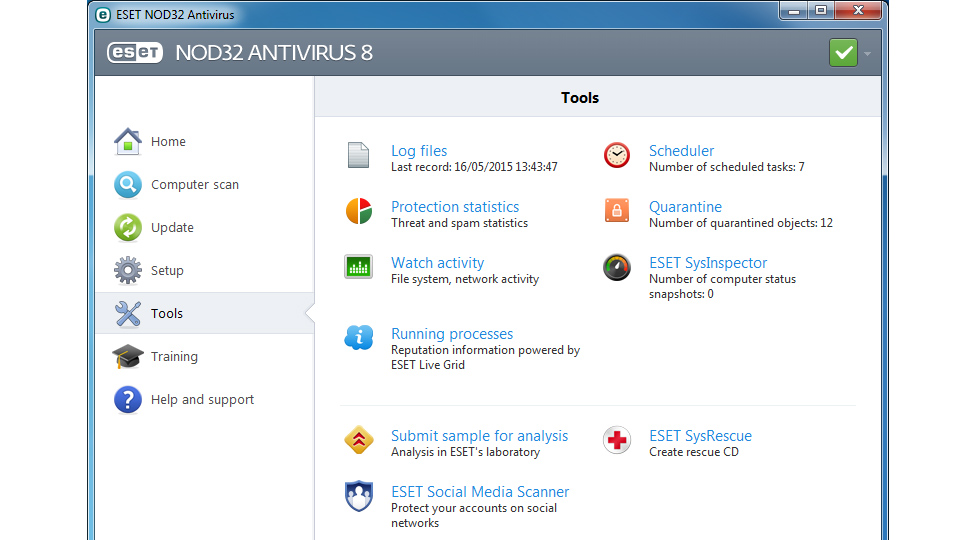960x540 pixels.
Task: Click the Running processes cloud info icon
Action: (x=359, y=337)
